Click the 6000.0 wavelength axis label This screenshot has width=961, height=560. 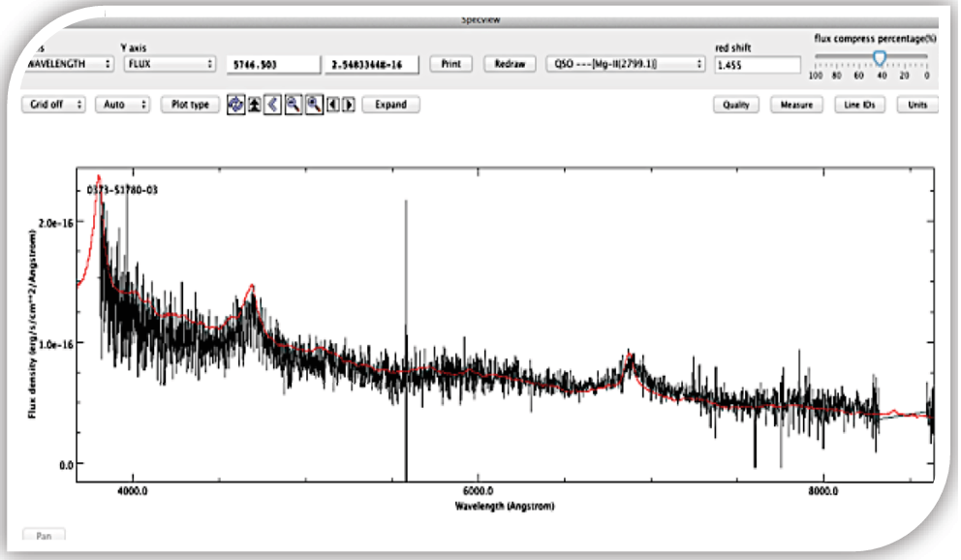tap(478, 491)
